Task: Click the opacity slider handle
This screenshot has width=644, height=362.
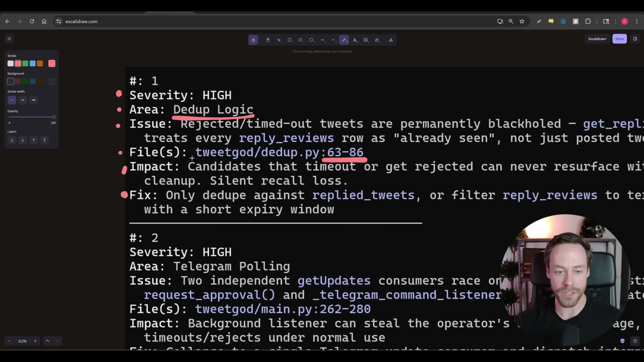Action: pos(54,117)
